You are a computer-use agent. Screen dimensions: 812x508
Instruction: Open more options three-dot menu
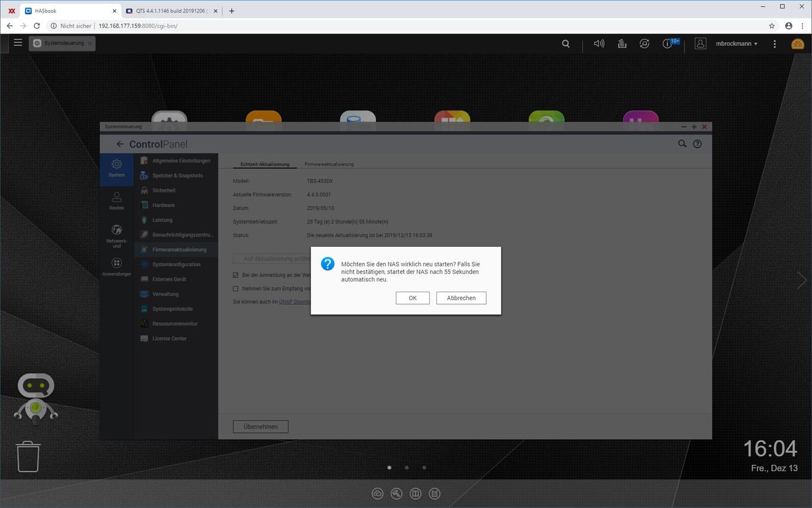click(x=774, y=44)
